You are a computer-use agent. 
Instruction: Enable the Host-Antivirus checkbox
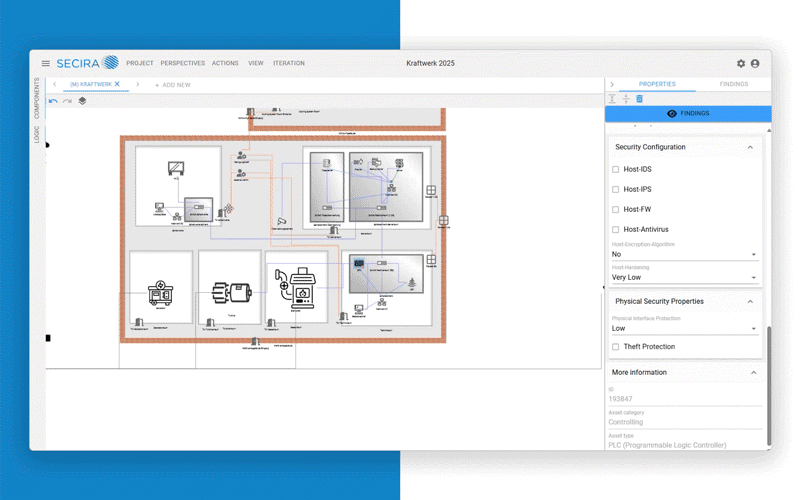(x=615, y=230)
